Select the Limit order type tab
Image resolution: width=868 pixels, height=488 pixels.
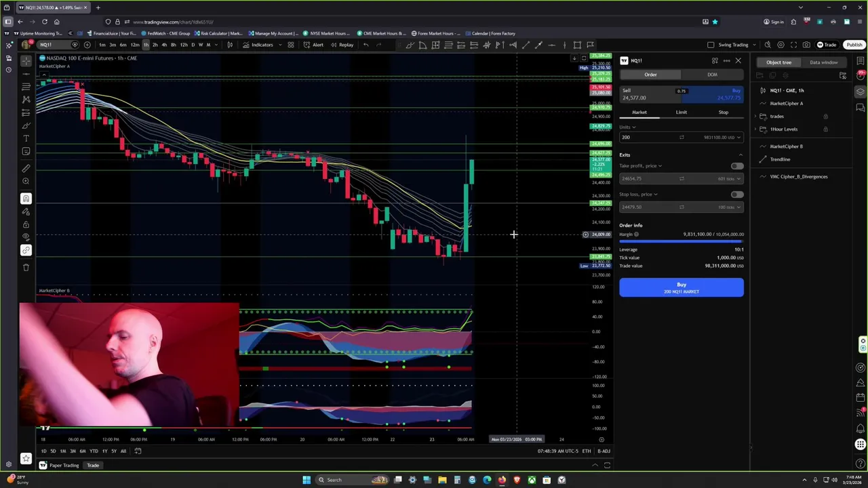click(681, 113)
